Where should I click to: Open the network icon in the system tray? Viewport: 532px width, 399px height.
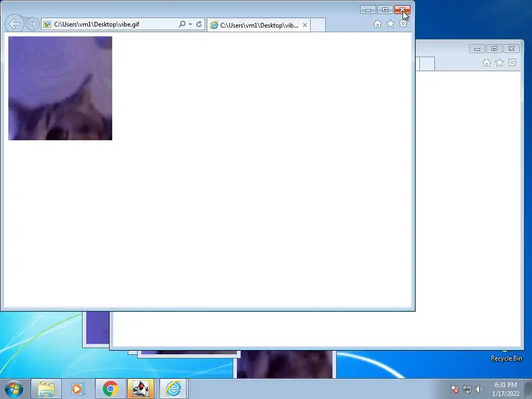467,389
